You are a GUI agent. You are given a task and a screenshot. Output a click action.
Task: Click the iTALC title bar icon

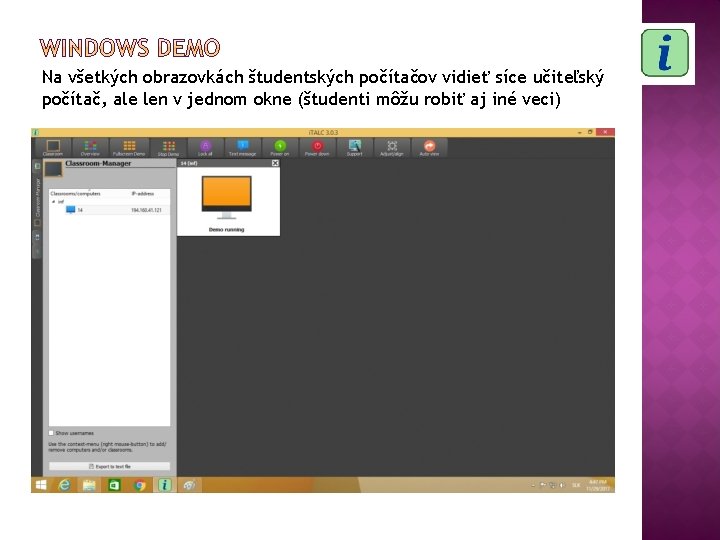tap(35, 132)
